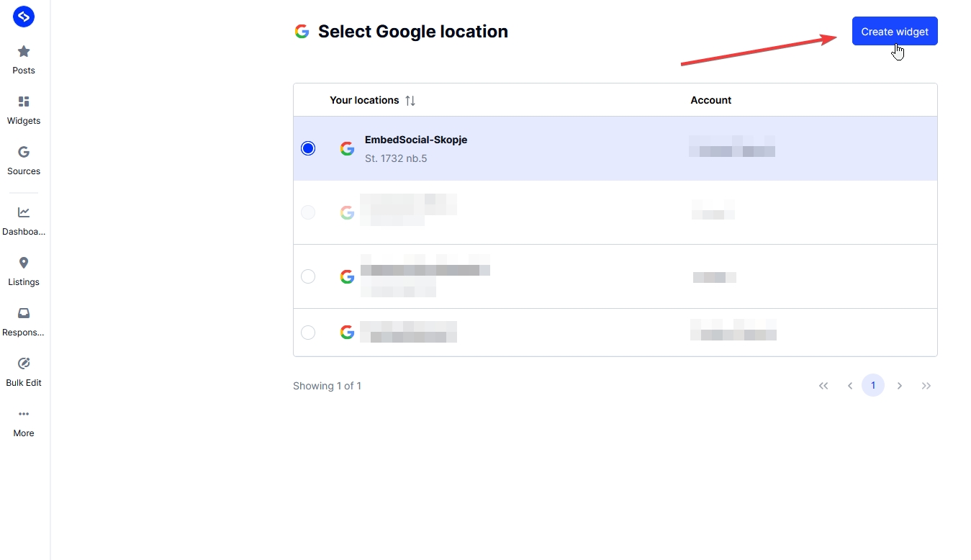Open the More menu in sidebar

click(x=24, y=423)
